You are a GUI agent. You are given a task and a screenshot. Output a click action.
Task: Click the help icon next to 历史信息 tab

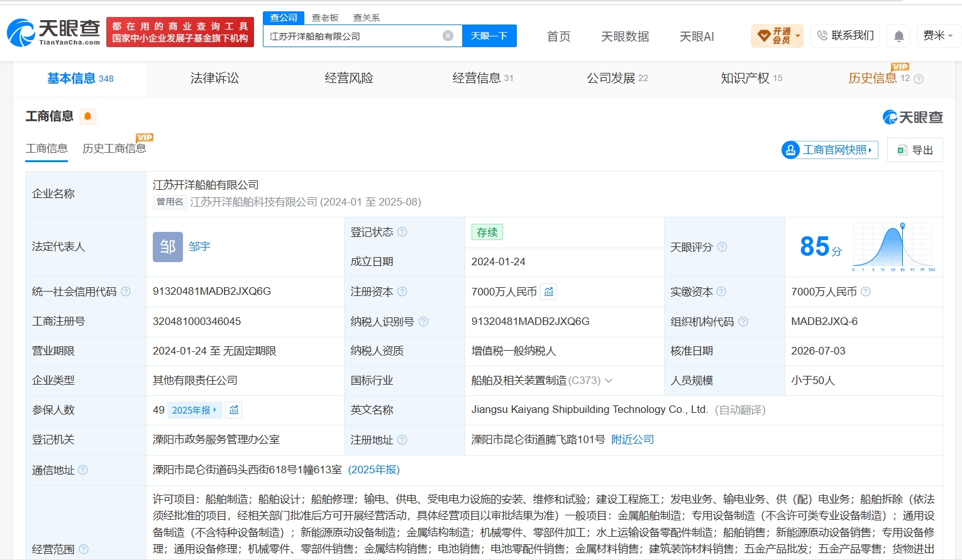919,79
